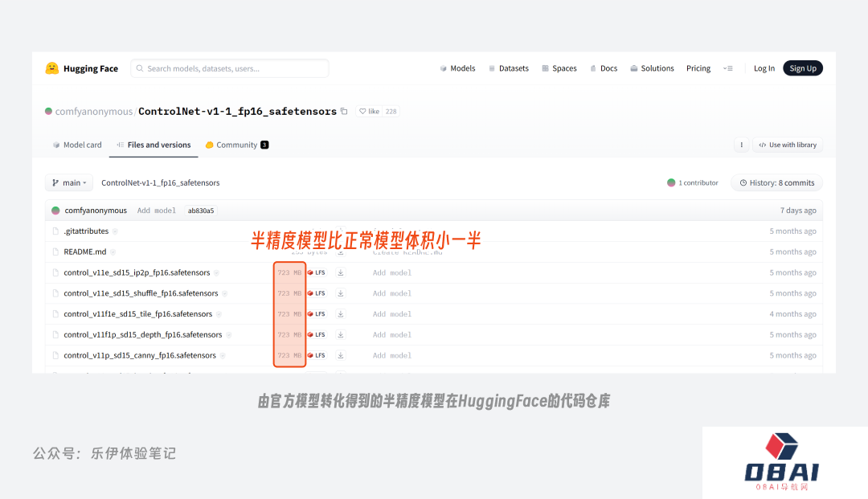Click the Hugging Face logo

(x=82, y=68)
